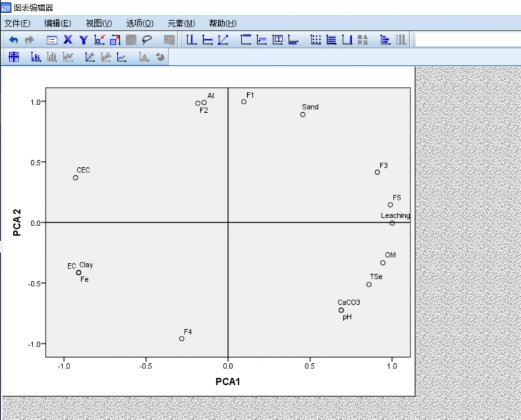Select the CEC data point marker
The width and height of the screenshot is (521, 420).
point(75,178)
